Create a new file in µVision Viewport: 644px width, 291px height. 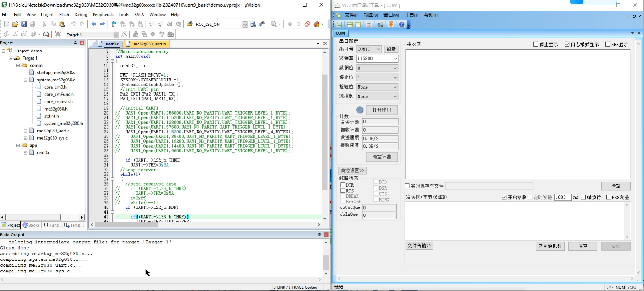tap(7, 24)
